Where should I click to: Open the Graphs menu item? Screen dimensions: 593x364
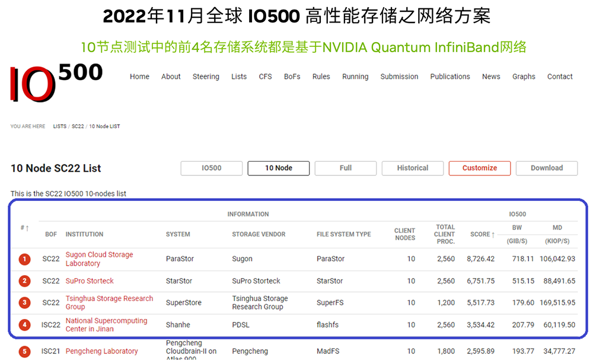tap(524, 76)
